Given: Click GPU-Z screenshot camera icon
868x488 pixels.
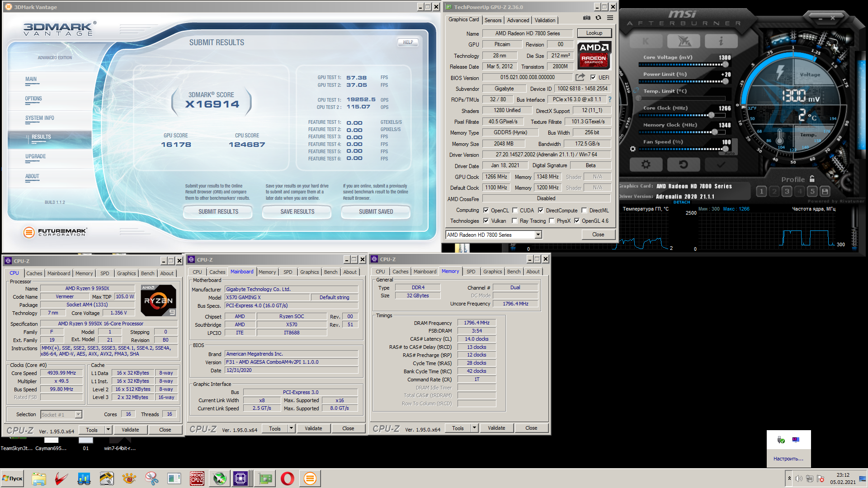Looking at the screenshot, I should (x=586, y=18).
